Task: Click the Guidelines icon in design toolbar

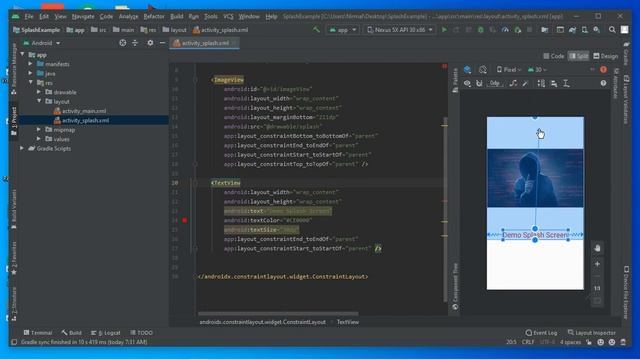Action: (x=566, y=83)
